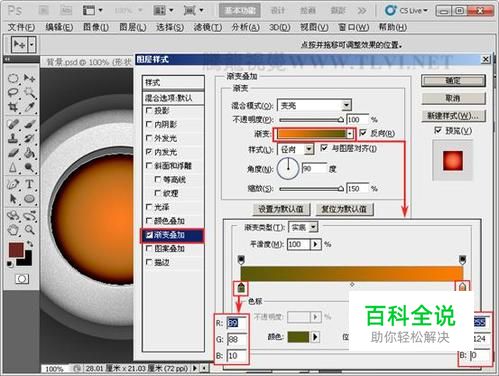
Task: Click the 取消 cancel button
Action: click(x=453, y=98)
